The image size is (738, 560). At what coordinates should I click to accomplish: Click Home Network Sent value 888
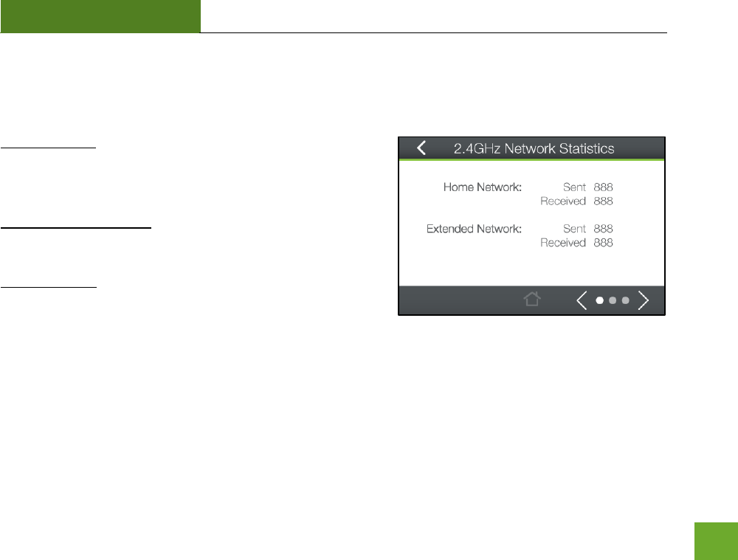603,187
